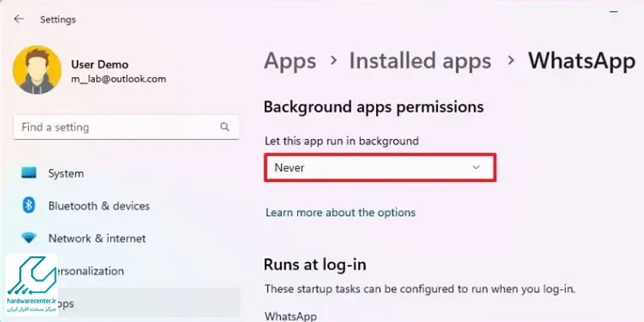Navigate to Installed apps breadcrumb
The width and height of the screenshot is (644, 322).
[x=420, y=61]
